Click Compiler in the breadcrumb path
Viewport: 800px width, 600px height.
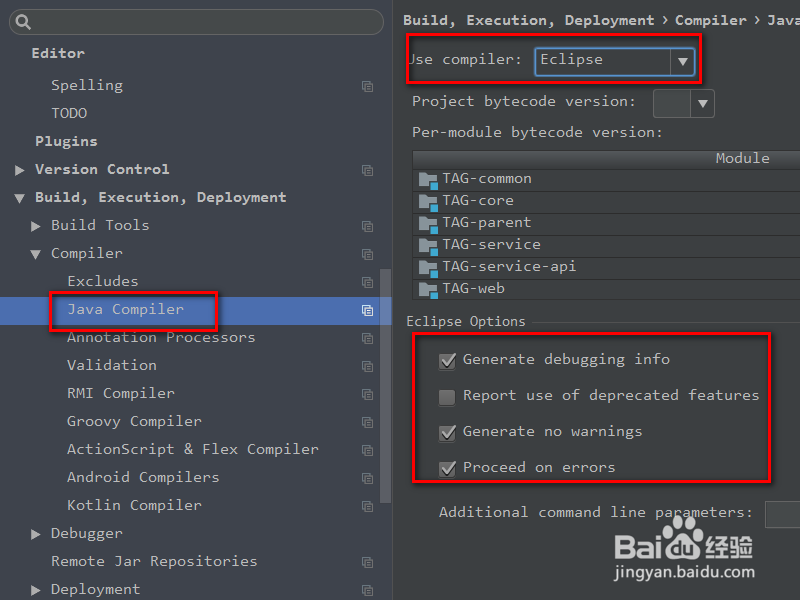[710, 19]
